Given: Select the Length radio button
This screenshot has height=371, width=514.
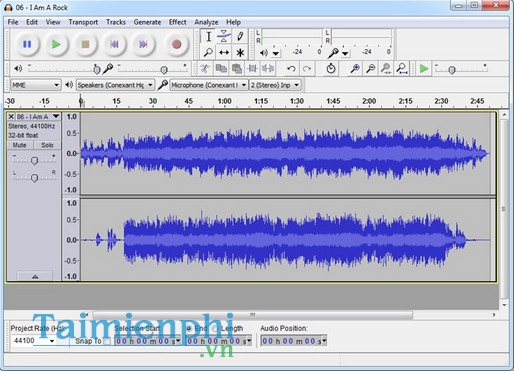Looking at the screenshot, I should pos(215,329).
